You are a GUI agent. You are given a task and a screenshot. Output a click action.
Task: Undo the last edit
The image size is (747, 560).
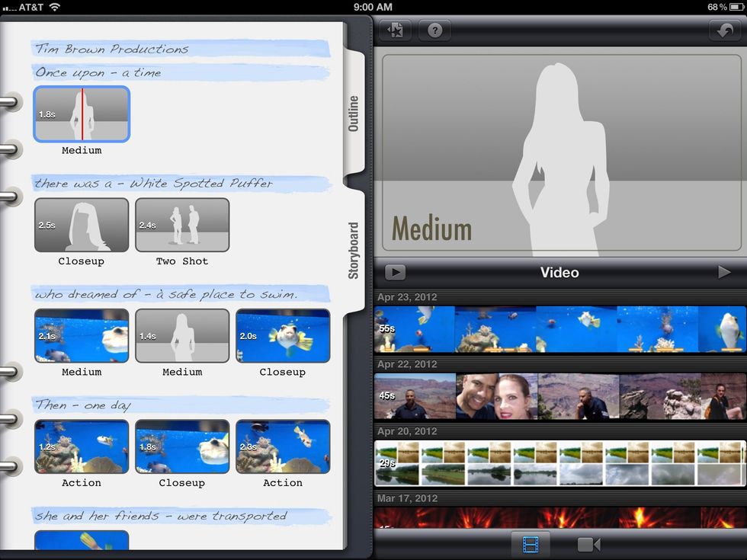point(725,30)
